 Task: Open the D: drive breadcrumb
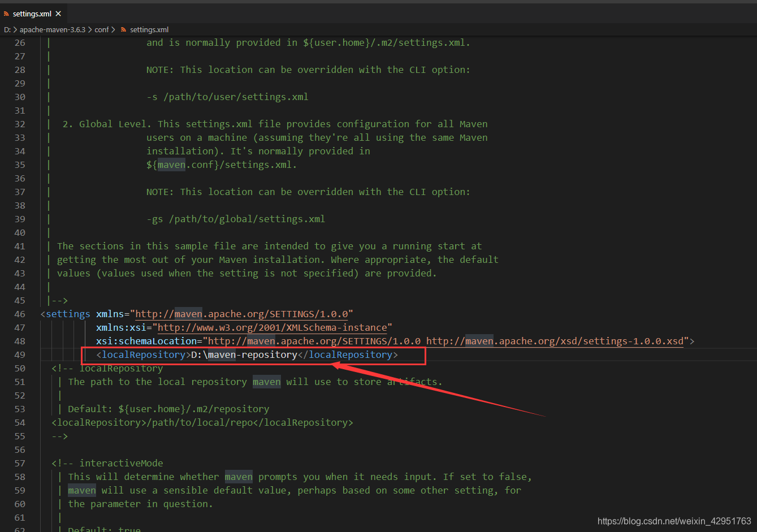[7, 29]
